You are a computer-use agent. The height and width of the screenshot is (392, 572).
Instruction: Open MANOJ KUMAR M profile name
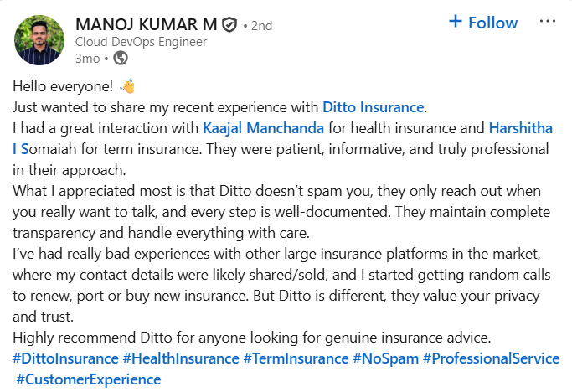146,25
